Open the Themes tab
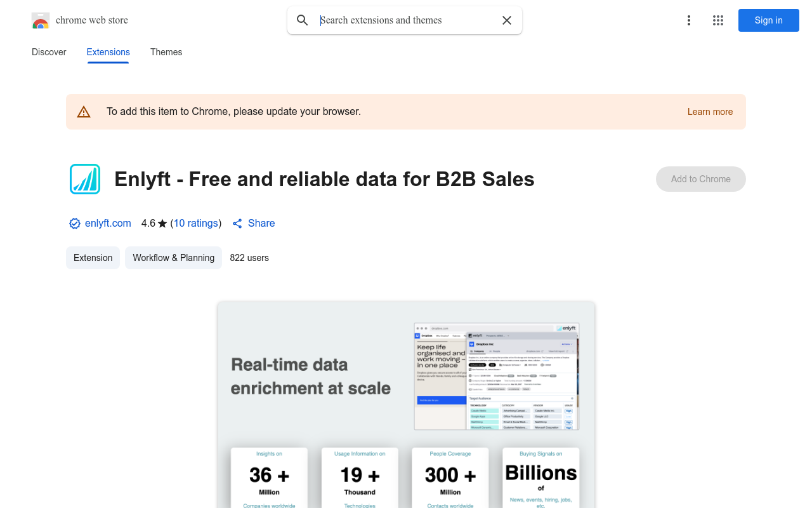Screen dimensions: 812x508 (x=166, y=52)
